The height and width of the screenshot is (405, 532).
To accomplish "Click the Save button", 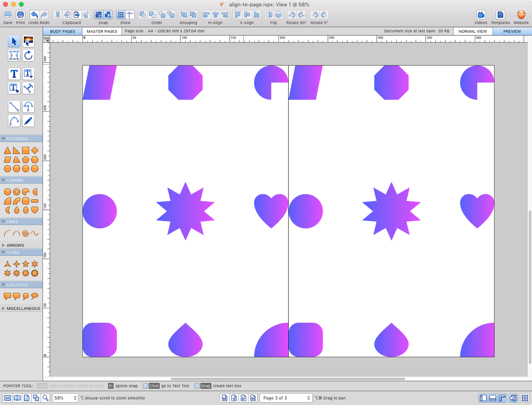I will pos(8,14).
